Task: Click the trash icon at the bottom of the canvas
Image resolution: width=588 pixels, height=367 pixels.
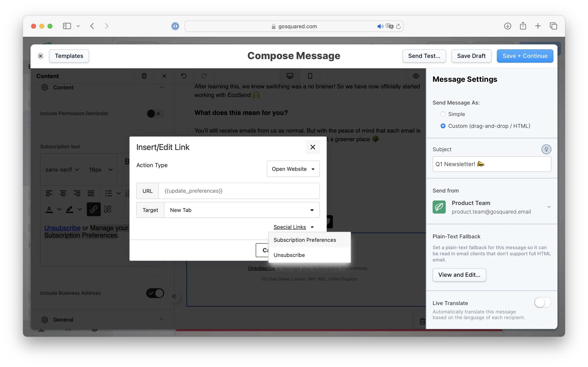Action: point(422,321)
